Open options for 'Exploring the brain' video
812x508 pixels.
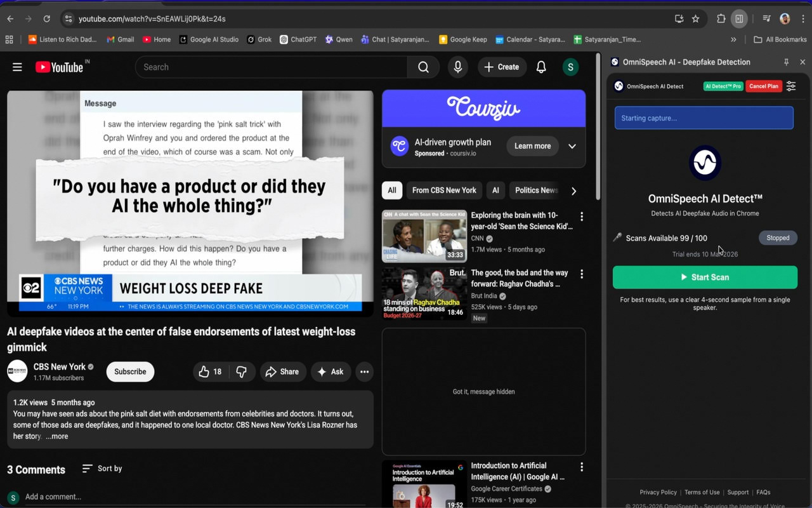[x=582, y=217]
